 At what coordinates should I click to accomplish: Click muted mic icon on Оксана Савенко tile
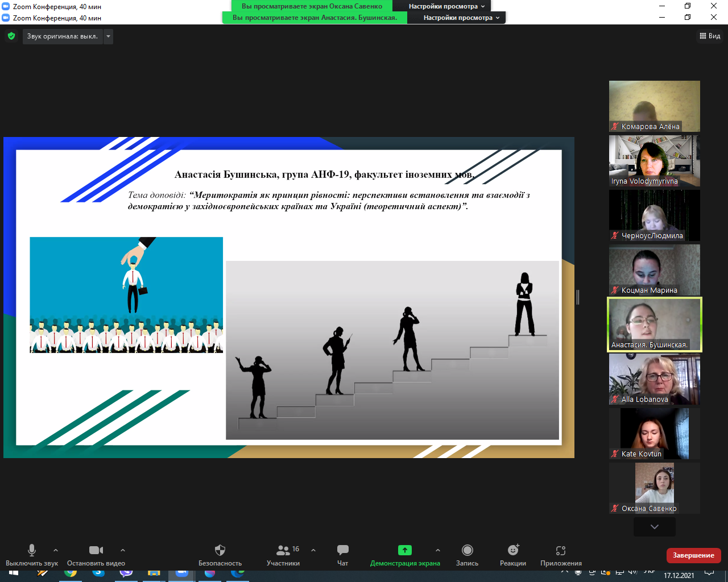tap(615, 509)
